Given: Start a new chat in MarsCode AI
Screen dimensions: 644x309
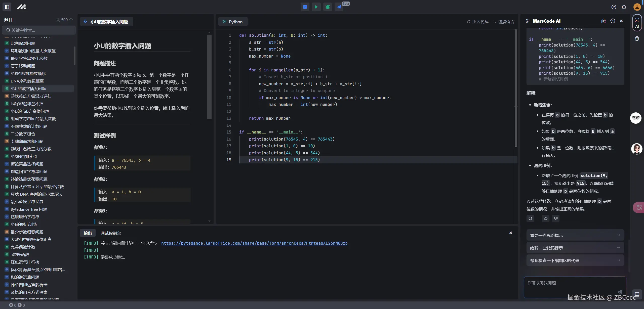Looking at the screenshot, I should click(x=603, y=21).
